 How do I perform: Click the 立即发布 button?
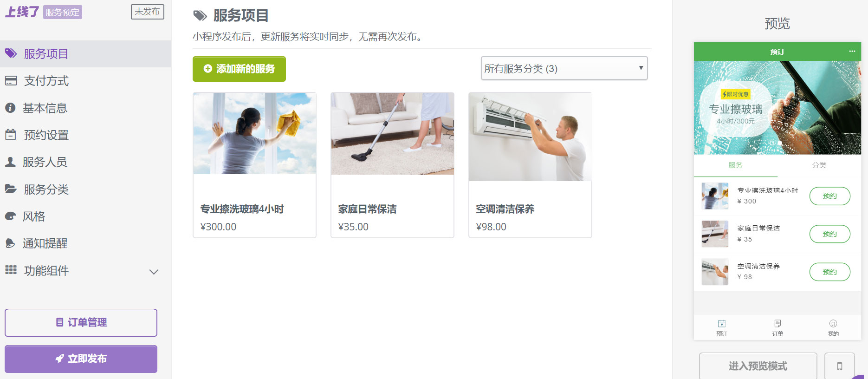coord(81,359)
